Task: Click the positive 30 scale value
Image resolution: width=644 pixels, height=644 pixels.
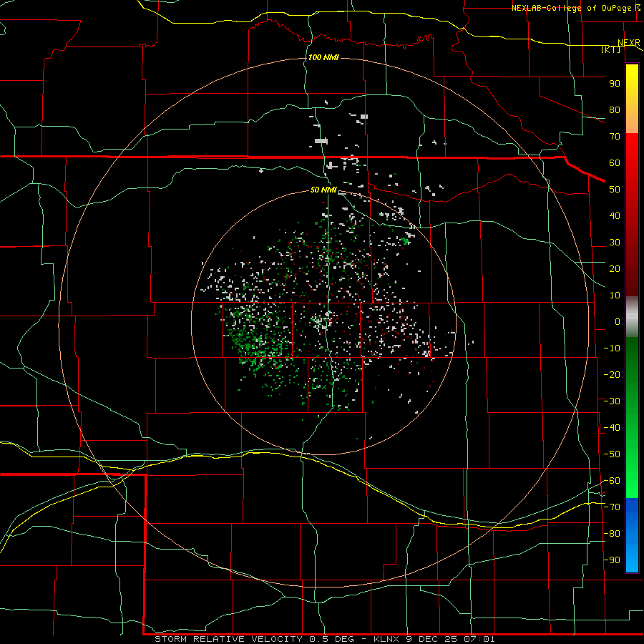Action: tap(615, 243)
